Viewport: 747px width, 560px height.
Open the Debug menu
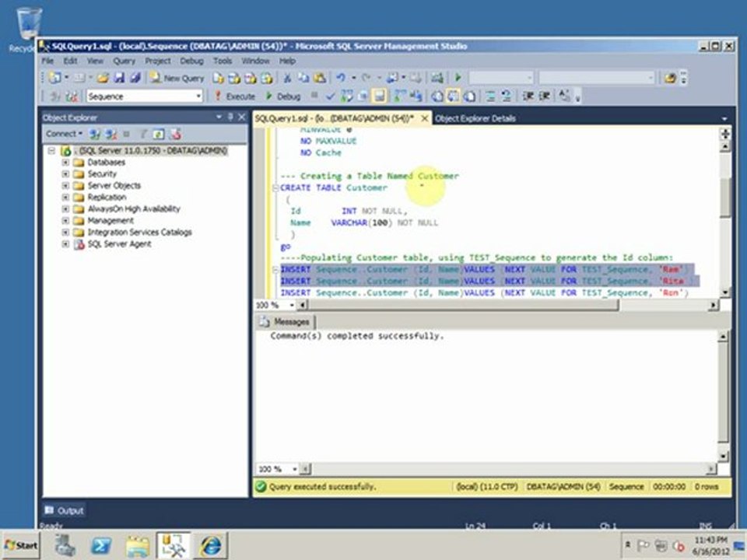pyautogui.click(x=191, y=61)
